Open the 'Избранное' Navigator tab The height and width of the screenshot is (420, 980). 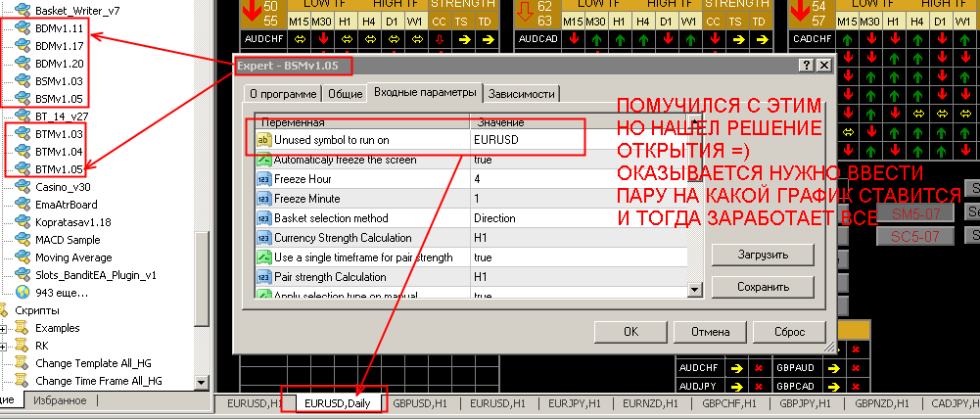point(60,400)
